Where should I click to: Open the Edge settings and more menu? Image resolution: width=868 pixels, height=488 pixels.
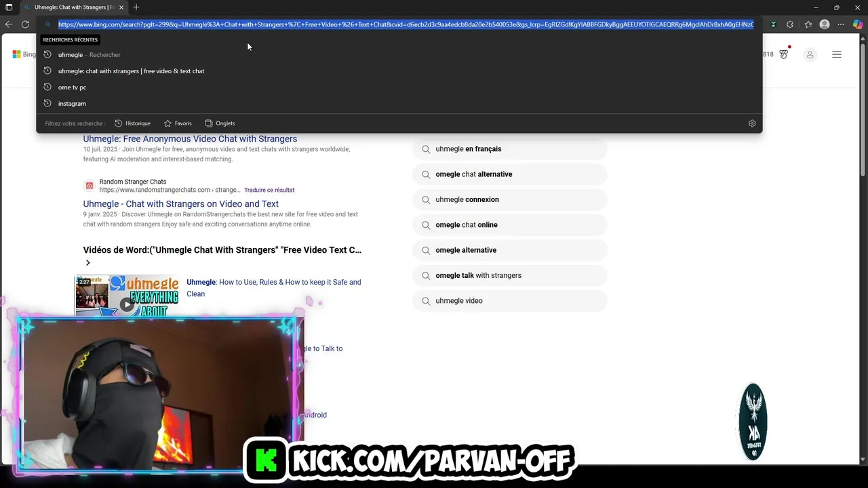(841, 24)
